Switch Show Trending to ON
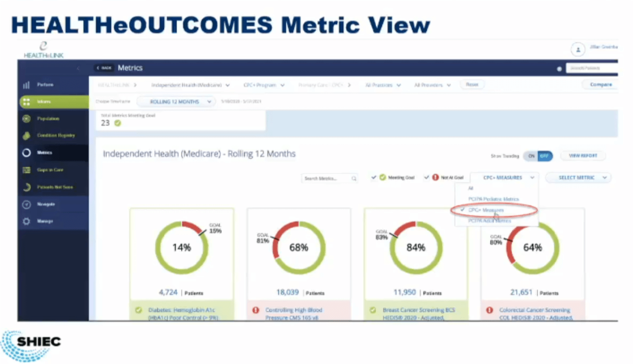The width and height of the screenshot is (633, 364). 531,156
